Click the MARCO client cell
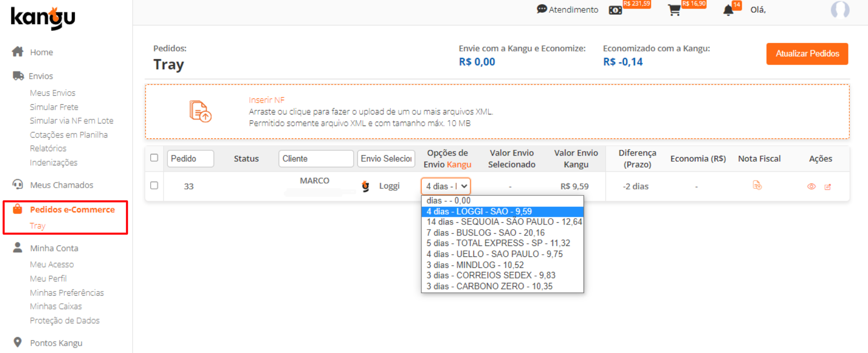Viewport: 868px width, 353px height. [314, 181]
